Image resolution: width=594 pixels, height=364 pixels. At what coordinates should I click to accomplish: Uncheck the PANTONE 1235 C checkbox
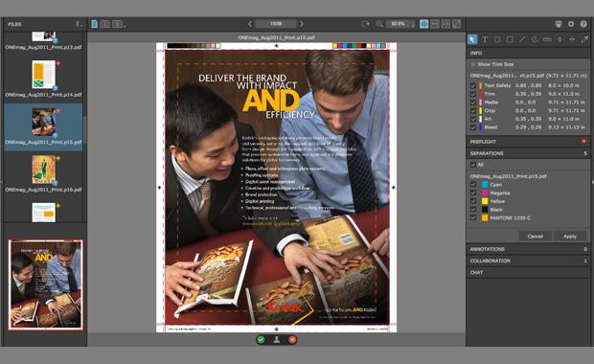tap(473, 217)
